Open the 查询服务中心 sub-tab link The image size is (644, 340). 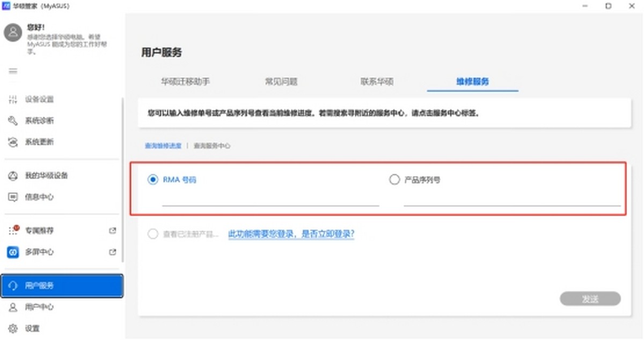[212, 146]
